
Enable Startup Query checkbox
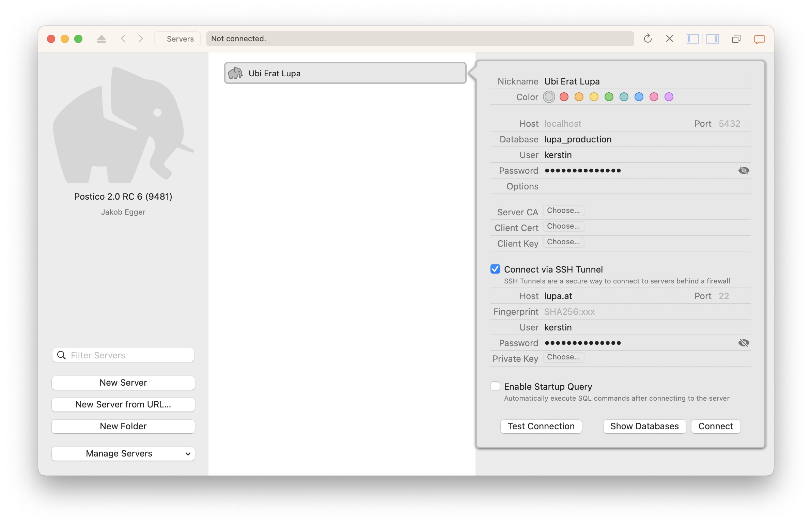click(495, 386)
